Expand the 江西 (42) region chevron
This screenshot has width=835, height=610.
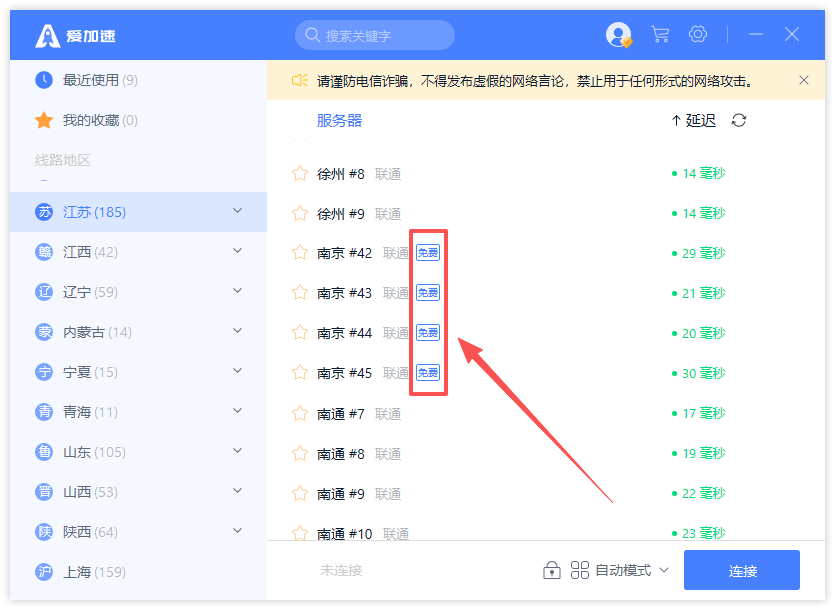pos(237,251)
